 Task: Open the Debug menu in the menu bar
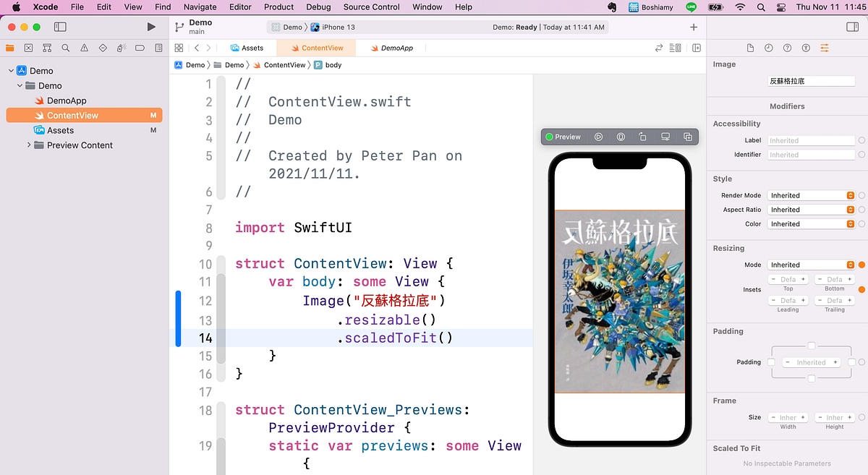[x=318, y=7]
